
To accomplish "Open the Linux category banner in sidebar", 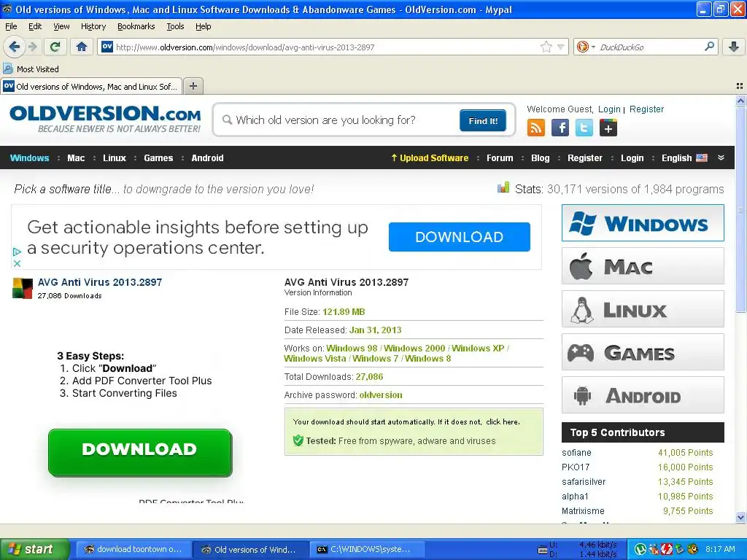I will point(643,309).
